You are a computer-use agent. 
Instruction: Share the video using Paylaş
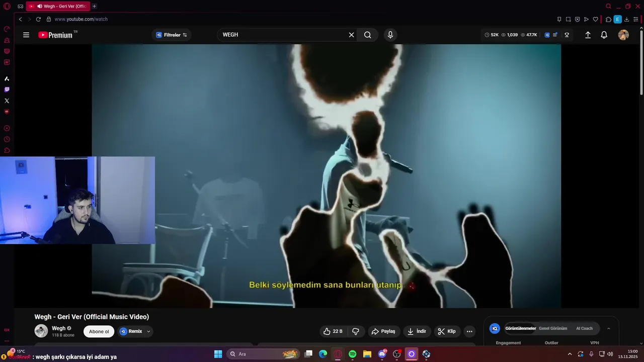[383, 331]
